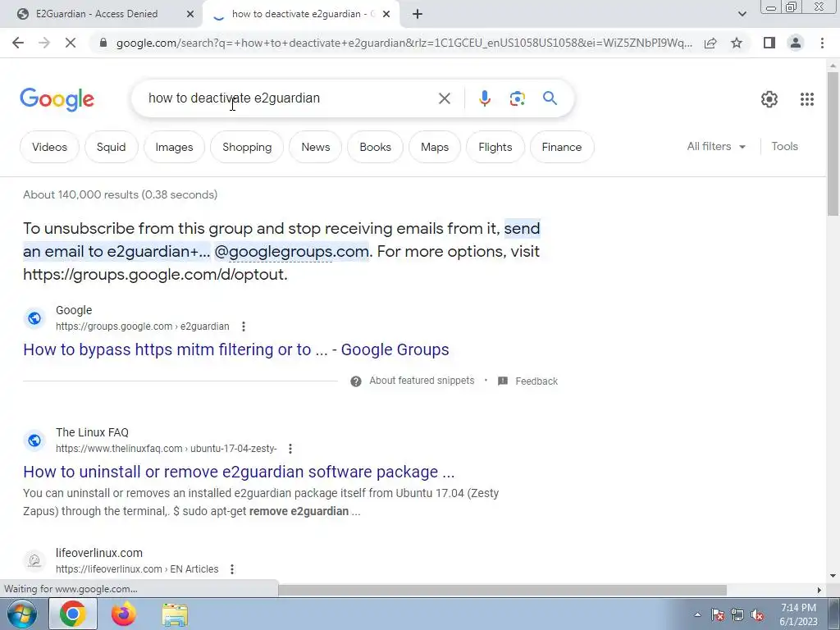Screen dimensions: 840x630
Task: Switch to Finance results
Action: 561,147
